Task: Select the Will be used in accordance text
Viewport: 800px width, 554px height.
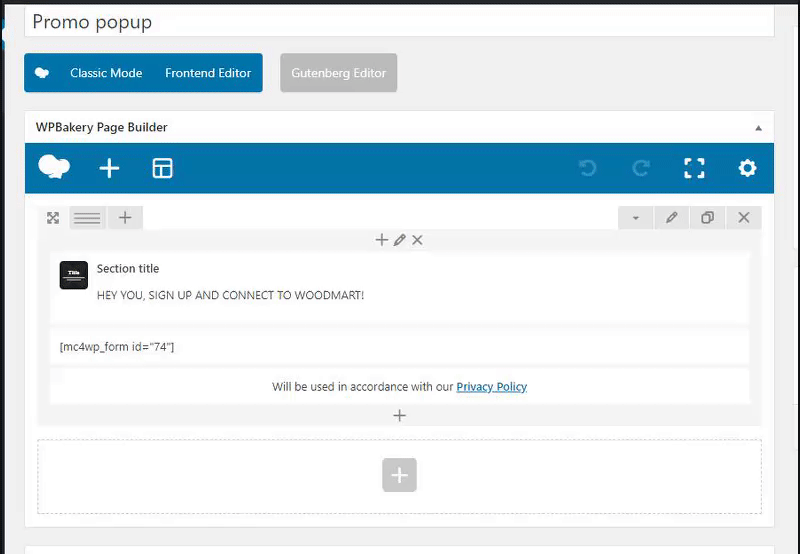Action: click(x=362, y=387)
